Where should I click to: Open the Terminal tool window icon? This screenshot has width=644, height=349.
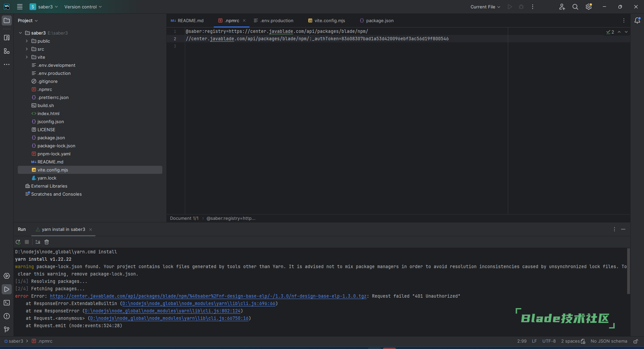pos(7,303)
